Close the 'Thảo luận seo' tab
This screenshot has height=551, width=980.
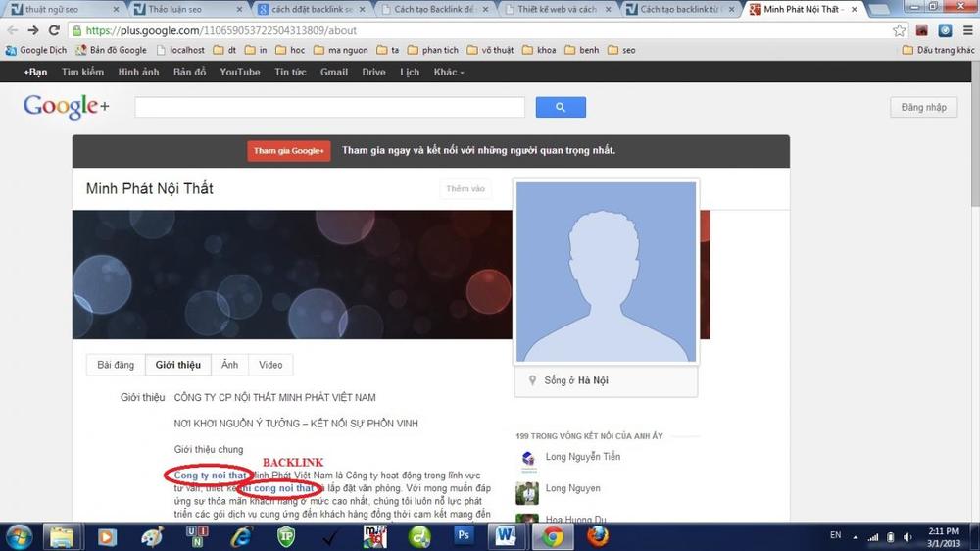[x=240, y=10]
